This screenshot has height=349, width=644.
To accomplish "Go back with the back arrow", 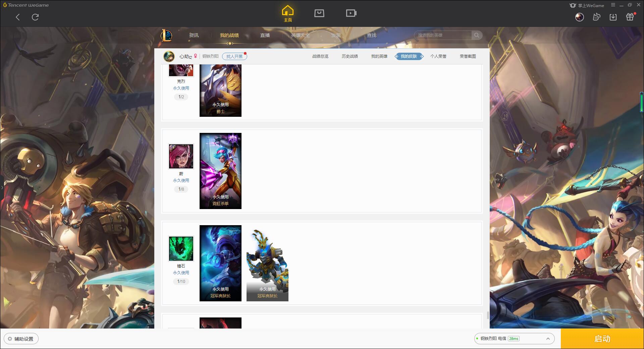I will [x=18, y=17].
